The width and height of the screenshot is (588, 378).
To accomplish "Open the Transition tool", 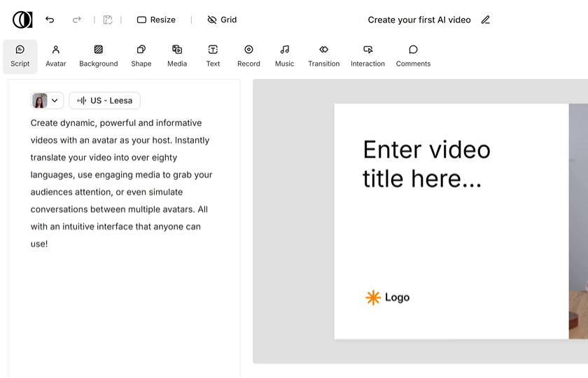I will point(323,56).
